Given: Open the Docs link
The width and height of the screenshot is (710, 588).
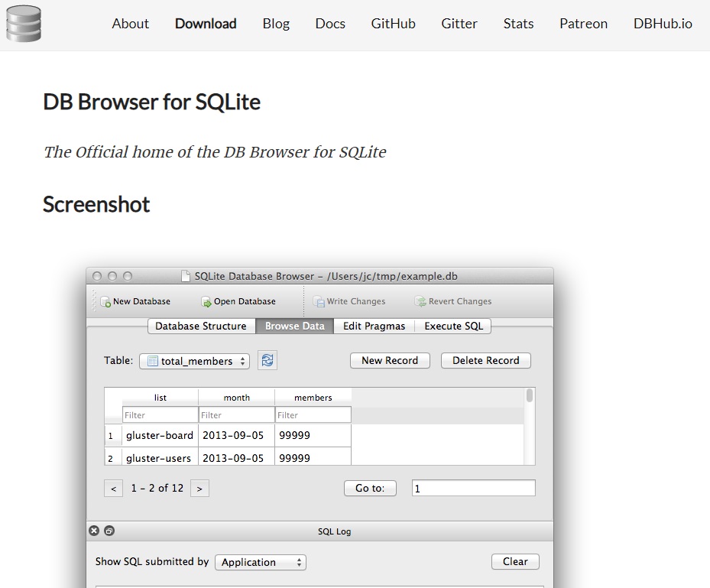Looking at the screenshot, I should [330, 24].
